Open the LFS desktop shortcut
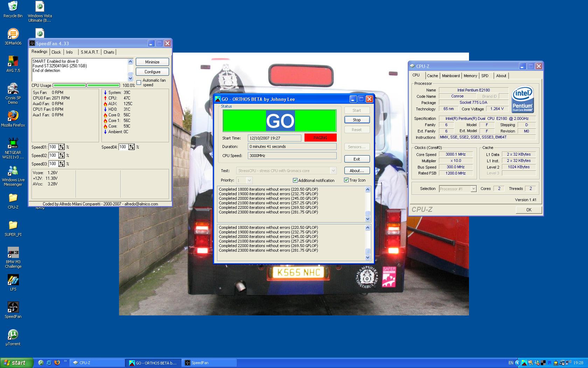 pos(13,283)
